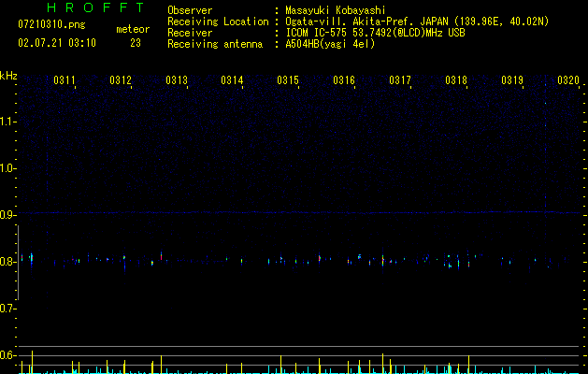Click the 1.1 kHz axis label
The height and width of the screenshot is (374, 588).
tap(7, 122)
